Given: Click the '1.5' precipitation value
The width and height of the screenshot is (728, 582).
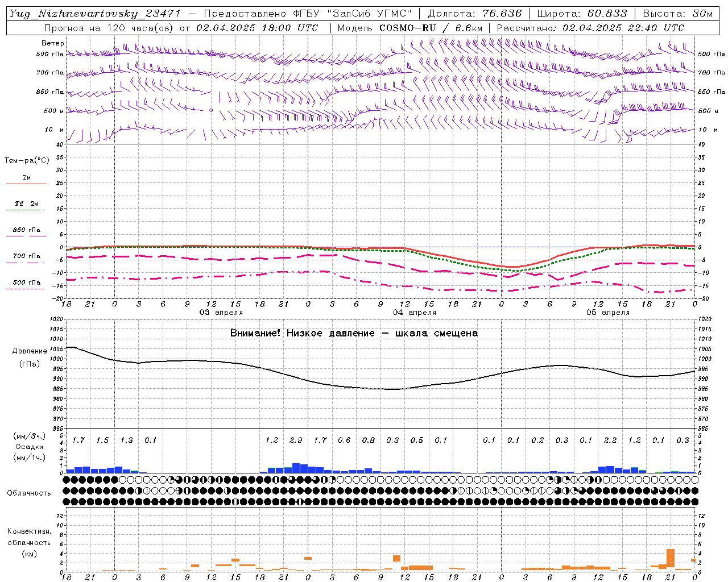Looking at the screenshot, I should pyautogui.click(x=102, y=440).
